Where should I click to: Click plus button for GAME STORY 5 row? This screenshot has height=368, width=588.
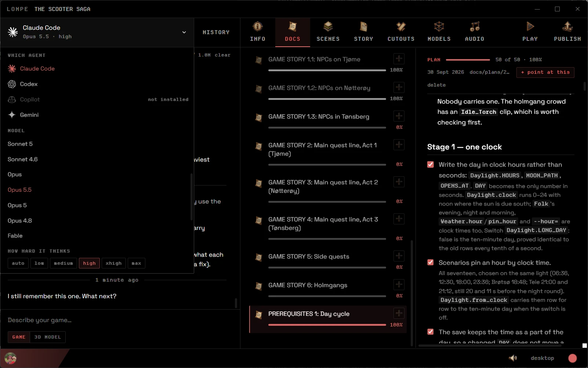point(399,256)
